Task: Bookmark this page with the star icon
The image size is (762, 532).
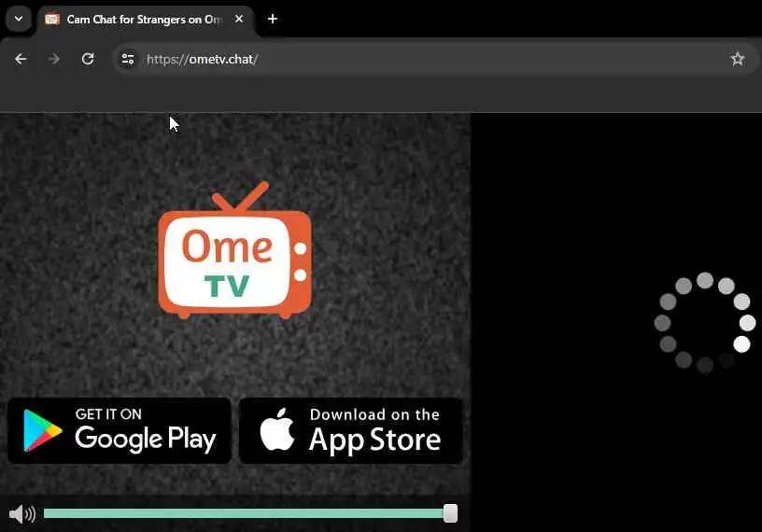Action: 737,60
